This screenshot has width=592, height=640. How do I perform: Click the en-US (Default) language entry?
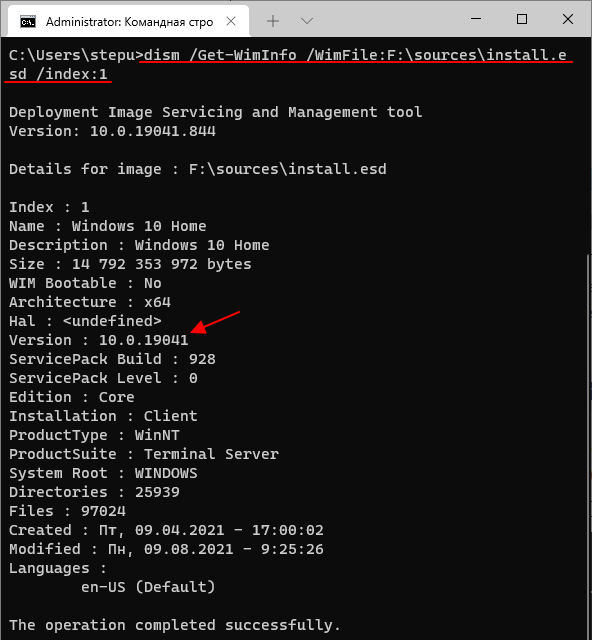(148, 587)
